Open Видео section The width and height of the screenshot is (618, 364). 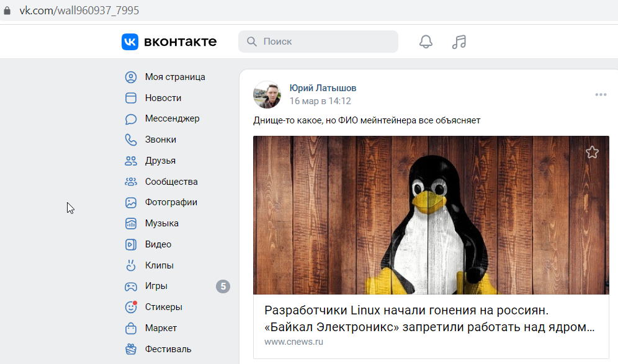158,244
